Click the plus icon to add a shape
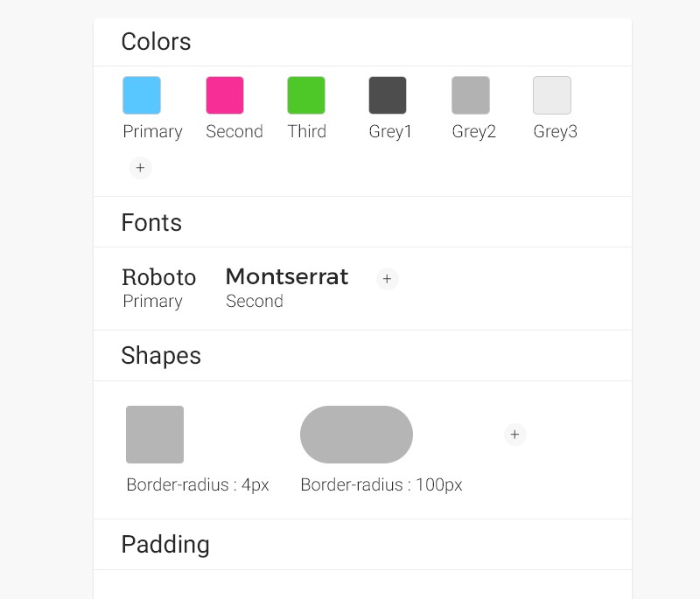This screenshot has height=599, width=700. tap(514, 435)
